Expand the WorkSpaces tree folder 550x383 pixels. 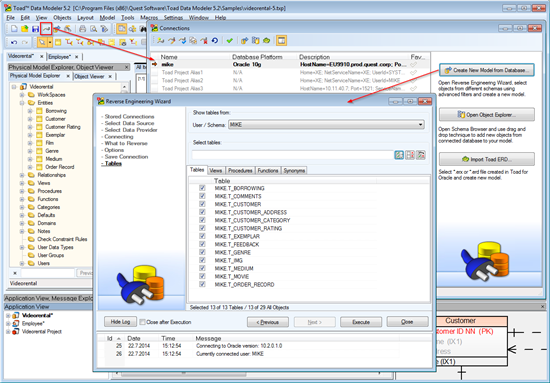[x=22, y=95]
